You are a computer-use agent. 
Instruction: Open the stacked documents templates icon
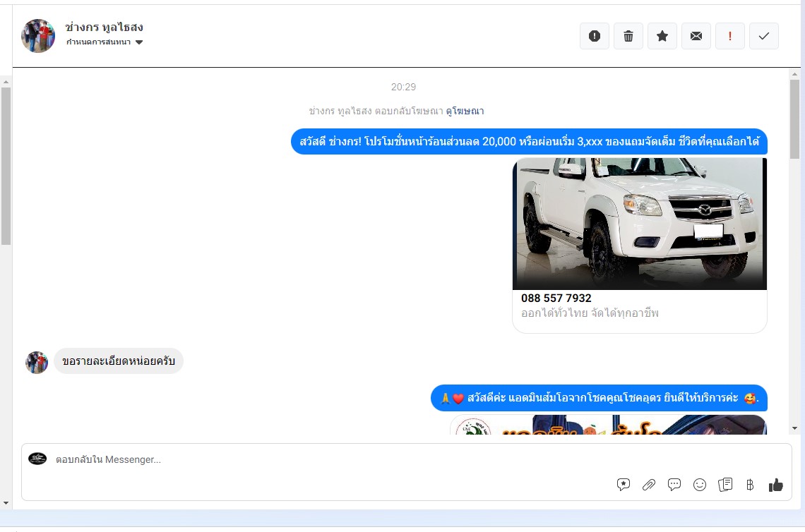point(724,485)
